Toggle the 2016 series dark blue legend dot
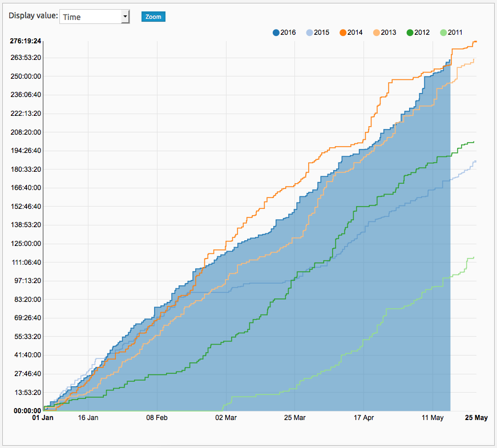Image resolution: width=497 pixels, height=448 pixels. coord(277,32)
